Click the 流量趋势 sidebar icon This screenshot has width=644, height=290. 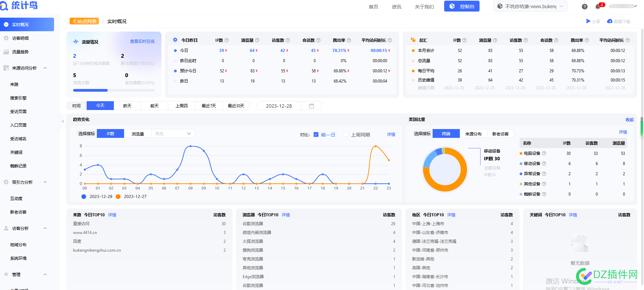point(6,52)
